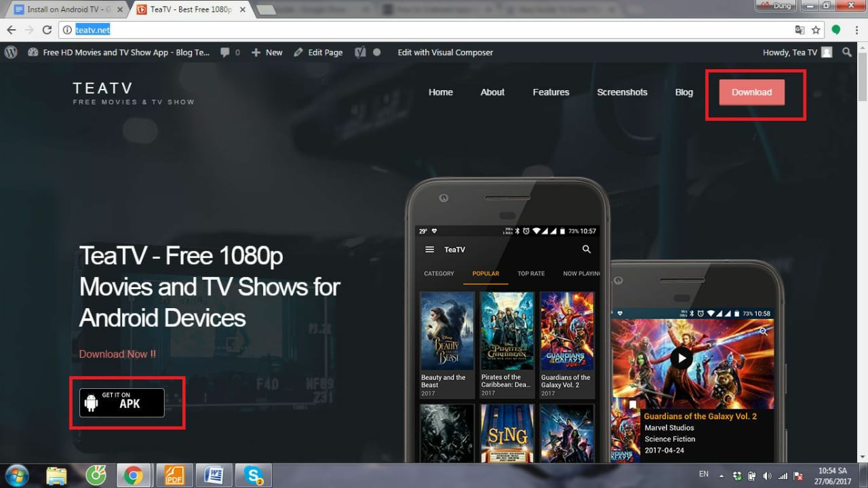The width and height of the screenshot is (868, 488).
Task: Open the New content menu in admin bar
Action: (x=267, y=52)
